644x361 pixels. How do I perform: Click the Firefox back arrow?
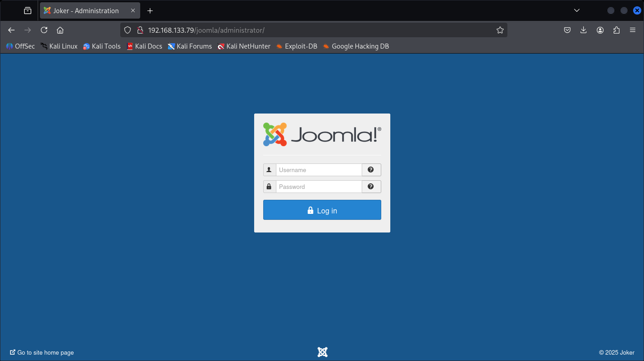[x=12, y=30]
